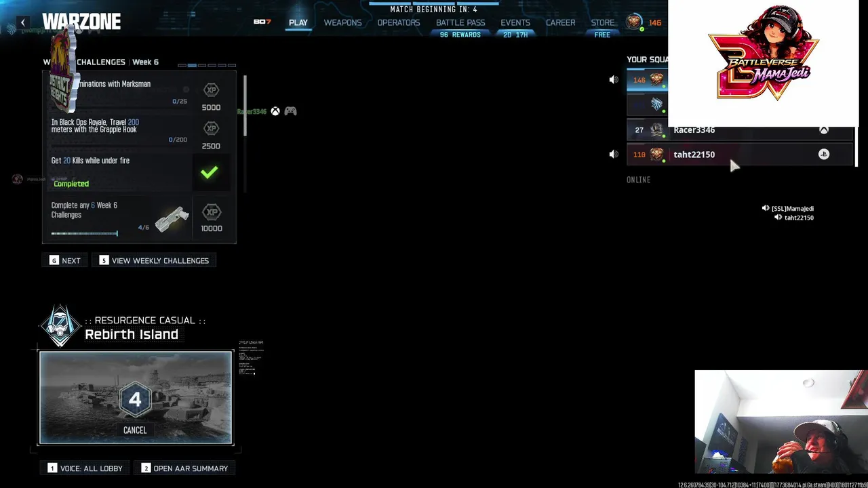Open the BATTLE PASS tab
Image resolution: width=868 pixels, height=488 pixels.
point(460,22)
